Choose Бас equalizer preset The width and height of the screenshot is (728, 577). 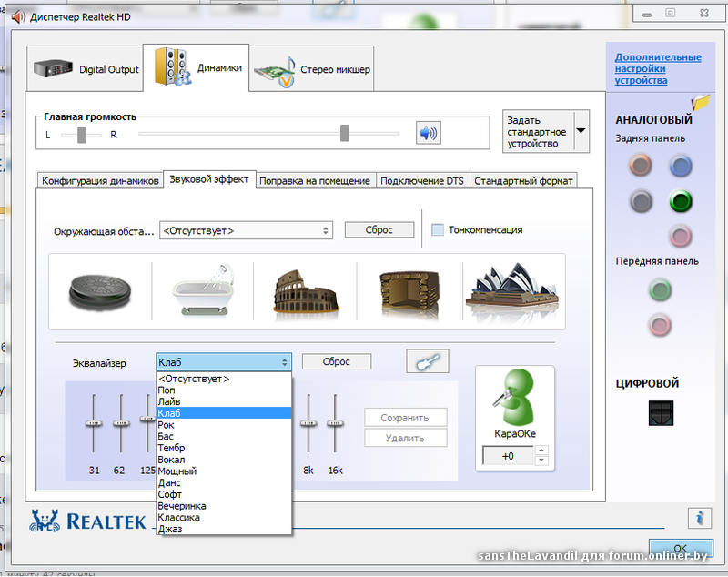pos(224,436)
